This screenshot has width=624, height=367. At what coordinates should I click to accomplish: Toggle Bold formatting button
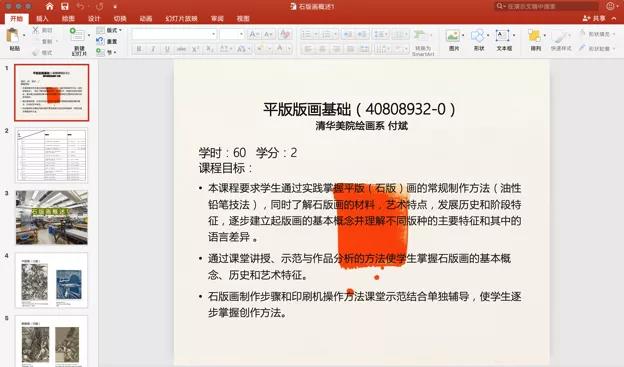tap(138, 49)
